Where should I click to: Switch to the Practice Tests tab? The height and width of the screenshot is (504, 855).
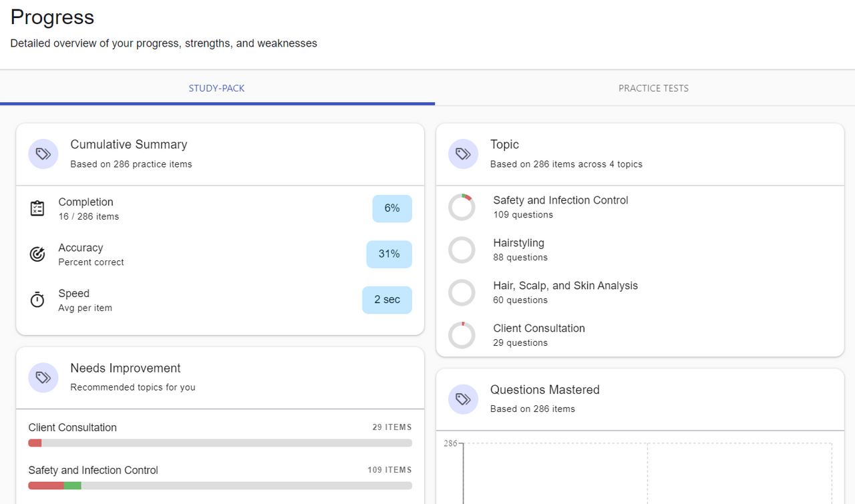coord(653,88)
